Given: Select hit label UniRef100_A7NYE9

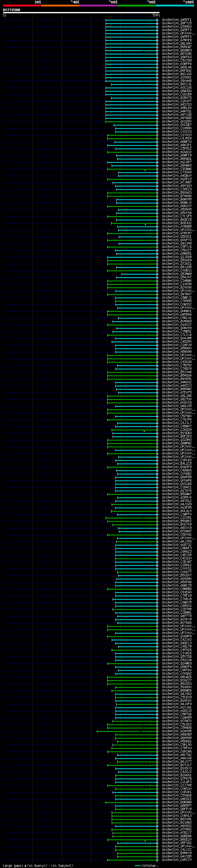Looking at the screenshot, I should tap(177, 40).
